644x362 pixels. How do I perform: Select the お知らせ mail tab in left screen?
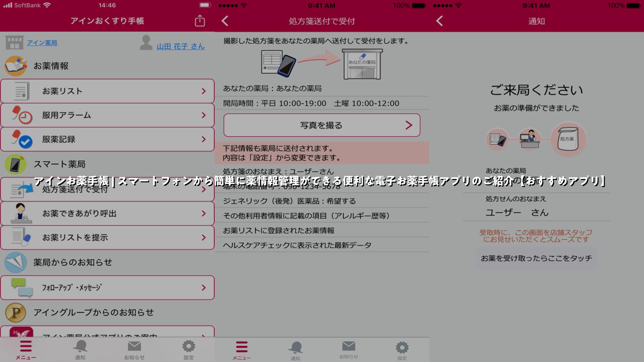[134, 350]
